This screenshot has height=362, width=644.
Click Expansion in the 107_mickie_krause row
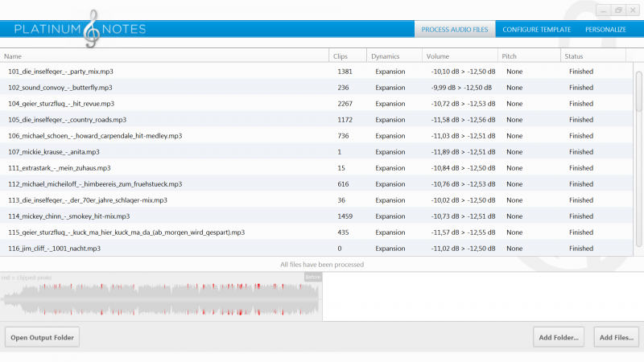390,152
